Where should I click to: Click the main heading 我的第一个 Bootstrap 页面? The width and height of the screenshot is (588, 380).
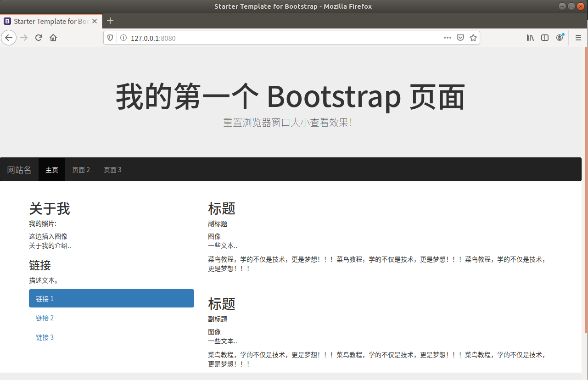(291, 96)
